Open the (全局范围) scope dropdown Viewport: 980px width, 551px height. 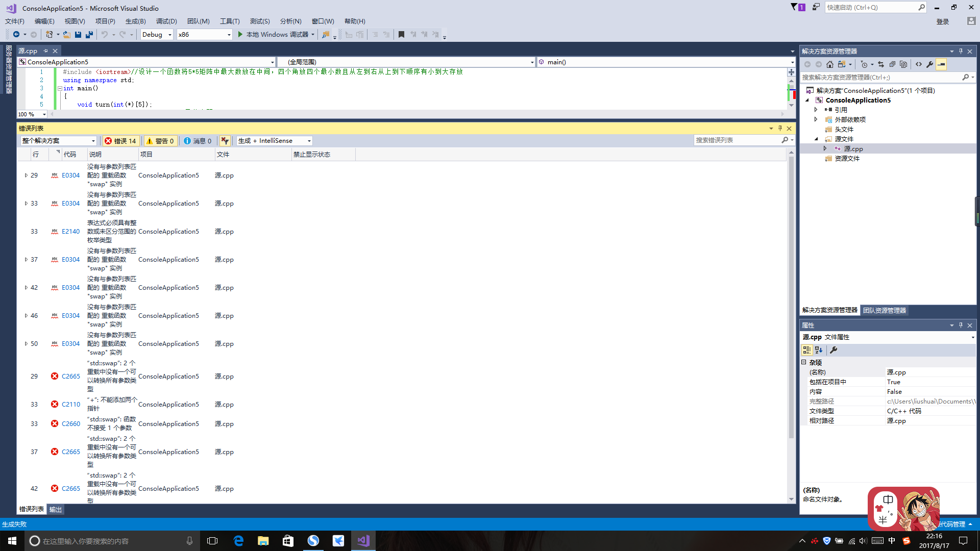406,62
